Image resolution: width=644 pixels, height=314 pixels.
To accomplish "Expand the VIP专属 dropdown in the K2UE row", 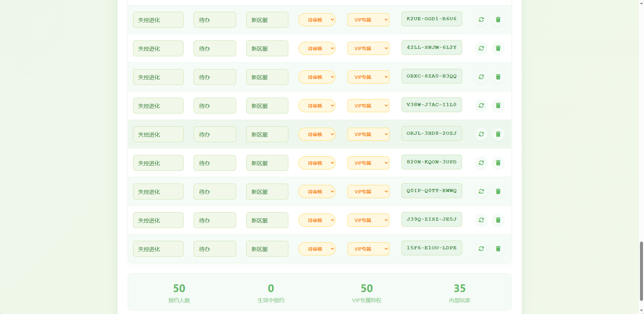I will (368, 20).
